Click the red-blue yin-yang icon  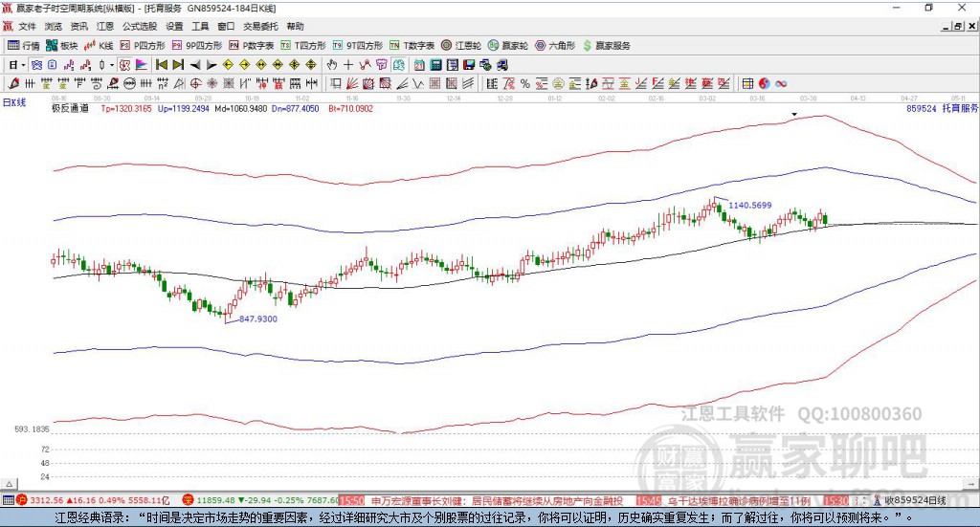pos(764,83)
